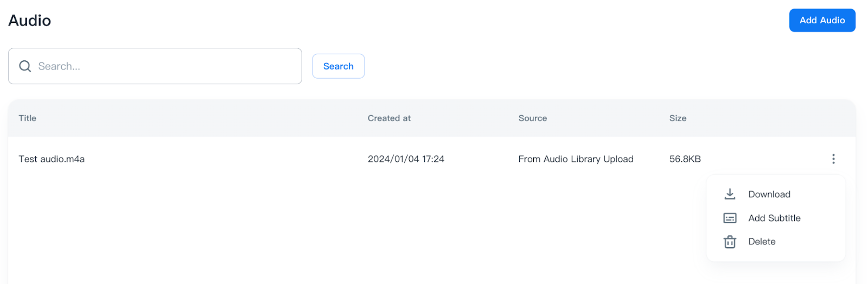Open the three-dot options for Test audio.m4a

tap(833, 159)
